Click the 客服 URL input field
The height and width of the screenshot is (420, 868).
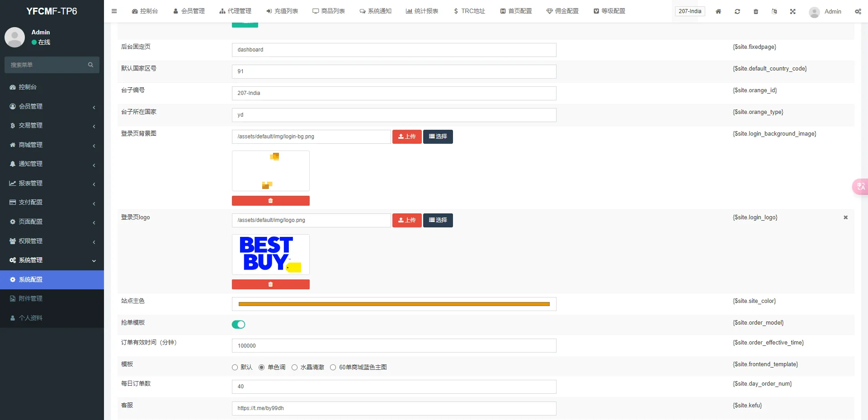click(x=394, y=408)
